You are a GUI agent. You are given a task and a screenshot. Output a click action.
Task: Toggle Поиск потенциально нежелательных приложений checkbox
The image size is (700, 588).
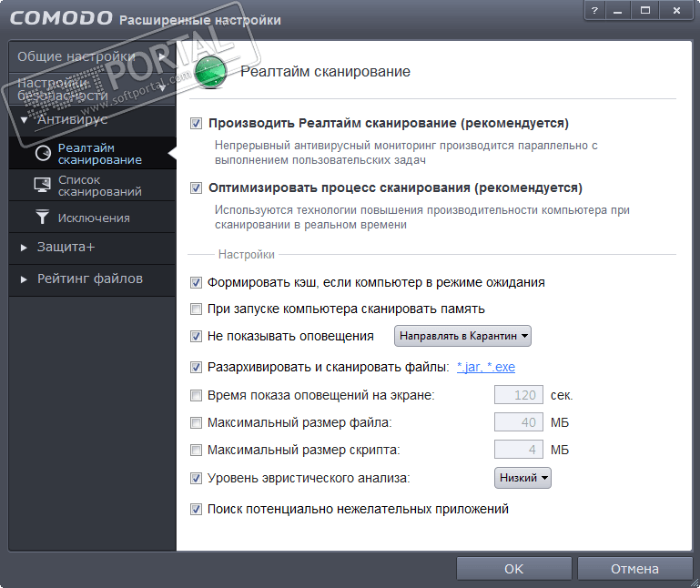[x=196, y=509]
